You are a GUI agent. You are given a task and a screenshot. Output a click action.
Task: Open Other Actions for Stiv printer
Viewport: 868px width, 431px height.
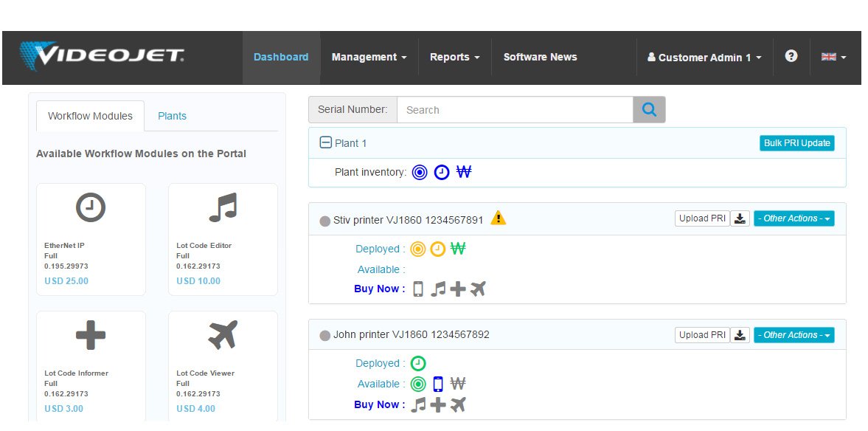click(x=794, y=218)
